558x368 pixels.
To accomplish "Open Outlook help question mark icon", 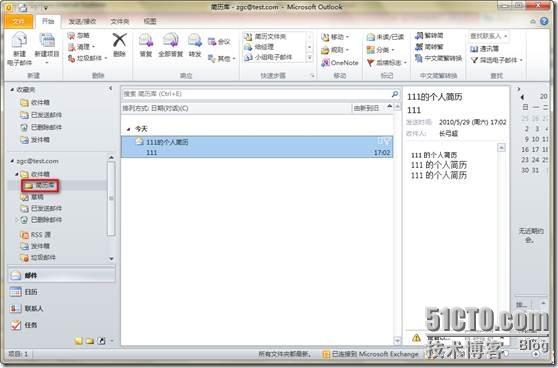I will (x=544, y=21).
